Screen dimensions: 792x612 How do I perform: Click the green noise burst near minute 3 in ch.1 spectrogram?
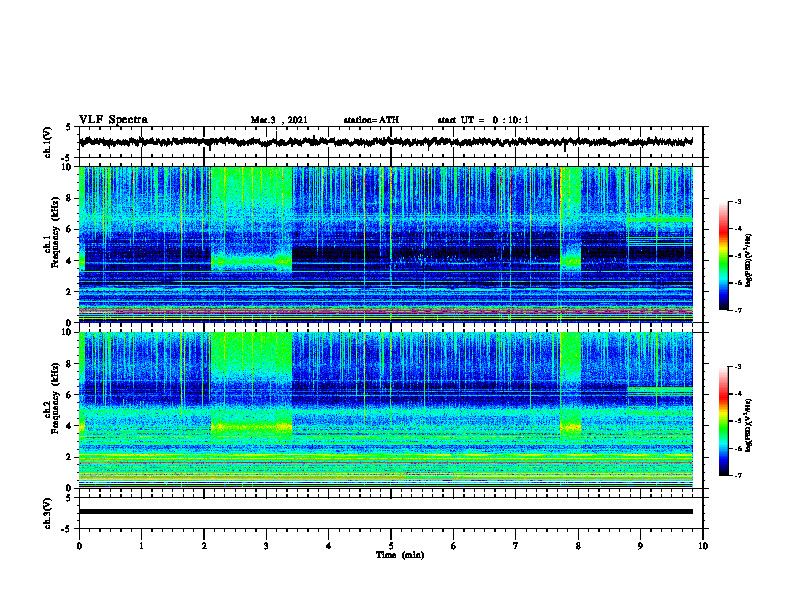tap(252, 220)
